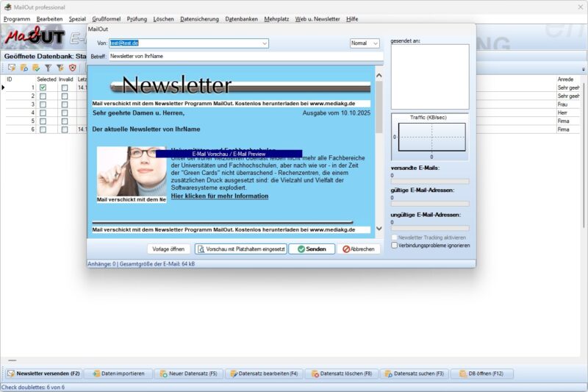Click the red shield icon in toolbar
The width and height of the screenshot is (588, 392).
pyautogui.click(x=72, y=68)
